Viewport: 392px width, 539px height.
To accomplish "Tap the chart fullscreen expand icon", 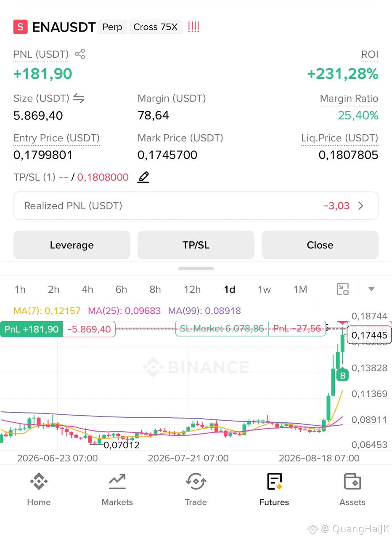I will (343, 289).
